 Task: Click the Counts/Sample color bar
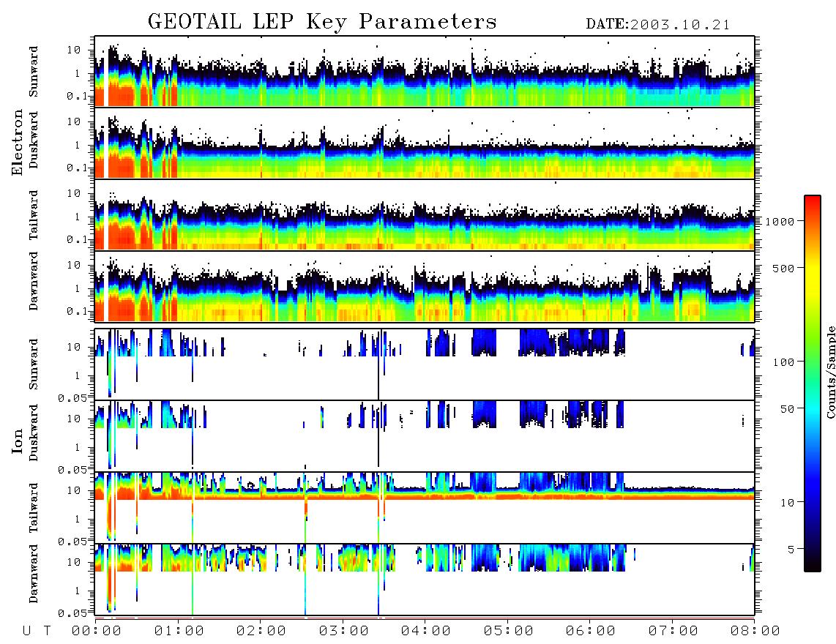coord(813,383)
